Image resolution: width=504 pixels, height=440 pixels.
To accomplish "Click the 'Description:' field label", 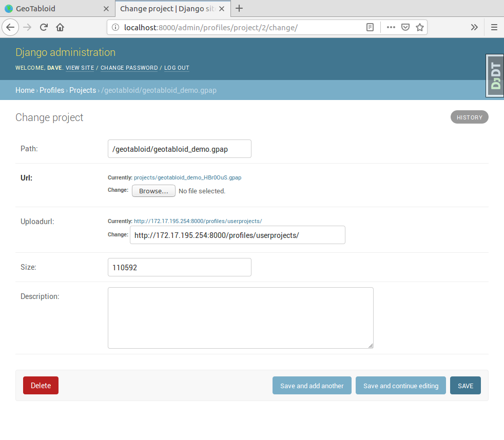I will (x=40, y=296).
